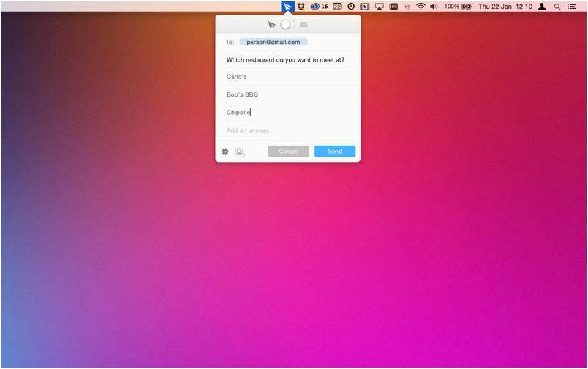Click the volume speaker icon in menu bar

(434, 6)
